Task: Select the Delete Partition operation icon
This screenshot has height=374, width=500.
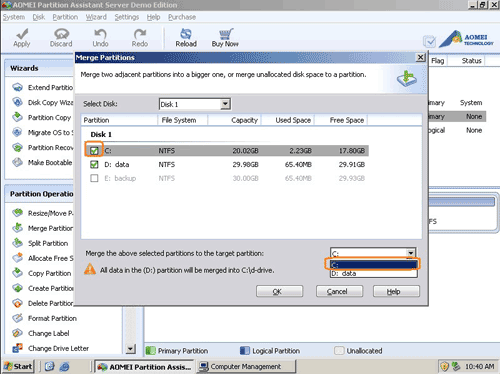Action: point(17,303)
